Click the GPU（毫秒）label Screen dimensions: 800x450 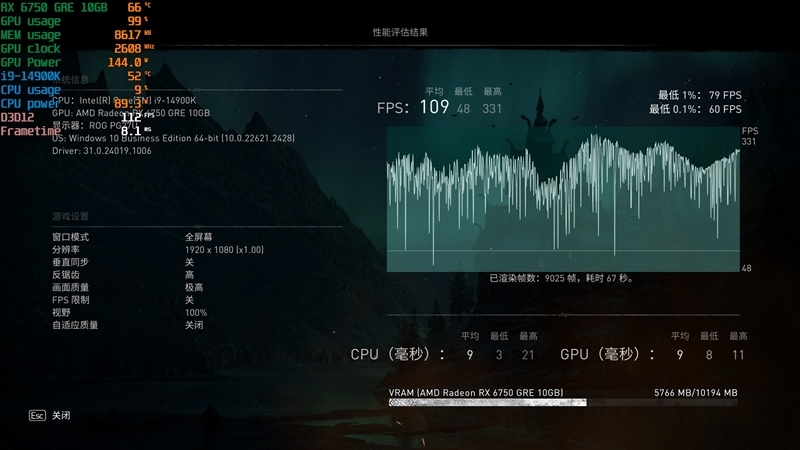coord(607,354)
